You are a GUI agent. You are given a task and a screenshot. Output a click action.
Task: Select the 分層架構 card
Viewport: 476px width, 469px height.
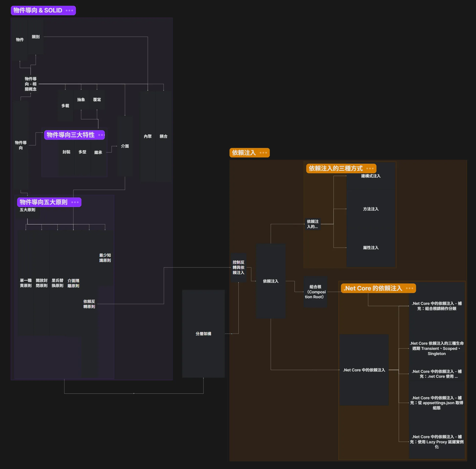pos(203,333)
